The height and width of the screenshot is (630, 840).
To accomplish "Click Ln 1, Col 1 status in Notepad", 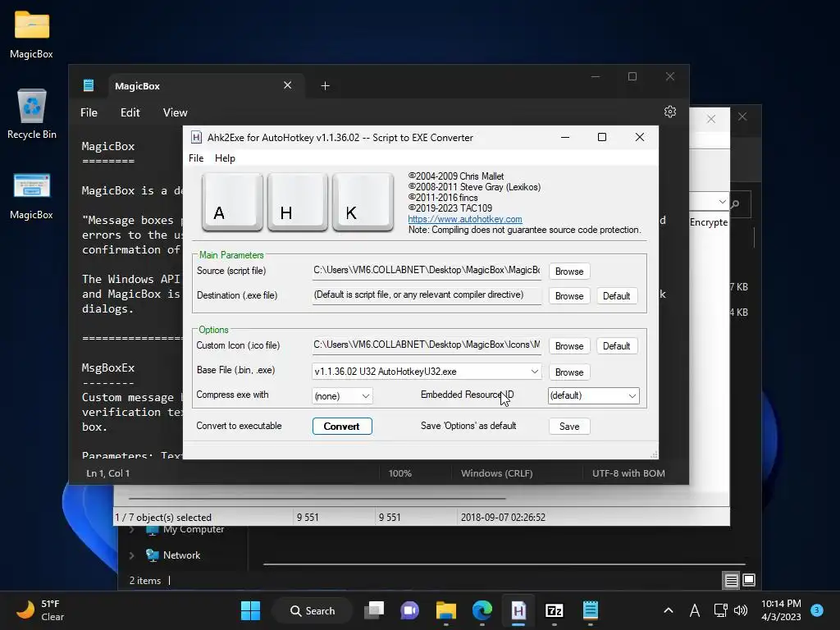I will click(108, 473).
